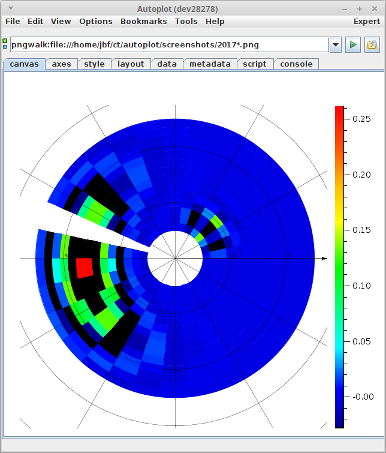This screenshot has height=453, width=386.
Task: Open the View menu
Action: pos(61,21)
